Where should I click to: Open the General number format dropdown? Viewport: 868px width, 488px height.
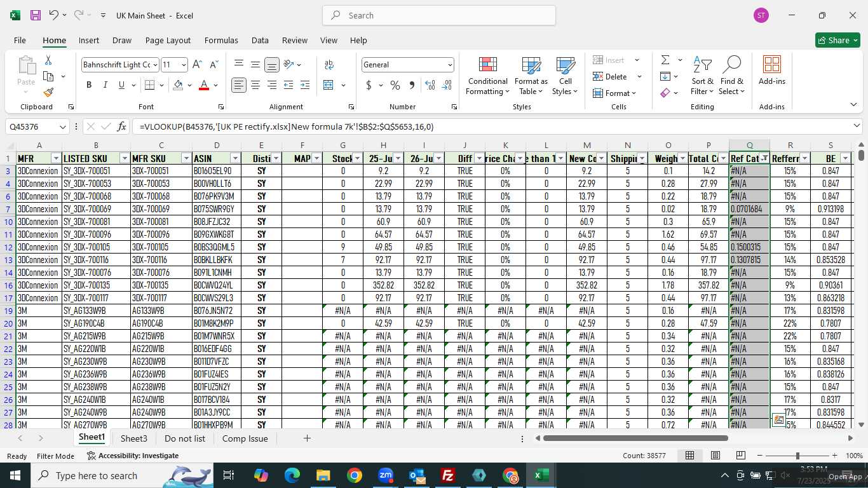tap(450, 64)
